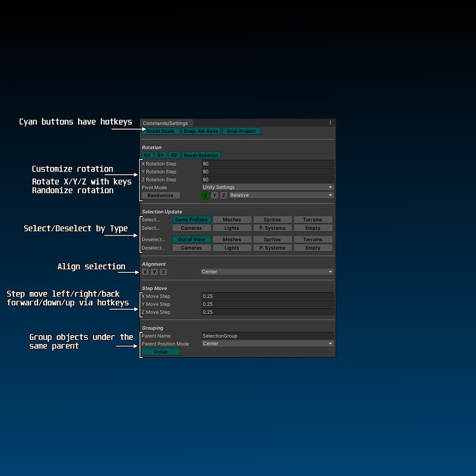Select the RZ rotation hotkey button
This screenshot has width=476, height=476.
click(x=174, y=155)
